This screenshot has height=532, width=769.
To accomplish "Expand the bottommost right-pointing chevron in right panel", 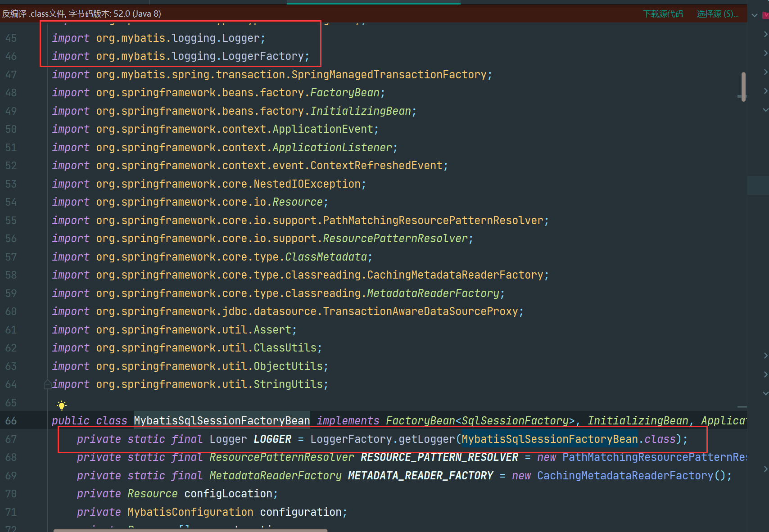I will point(765,469).
